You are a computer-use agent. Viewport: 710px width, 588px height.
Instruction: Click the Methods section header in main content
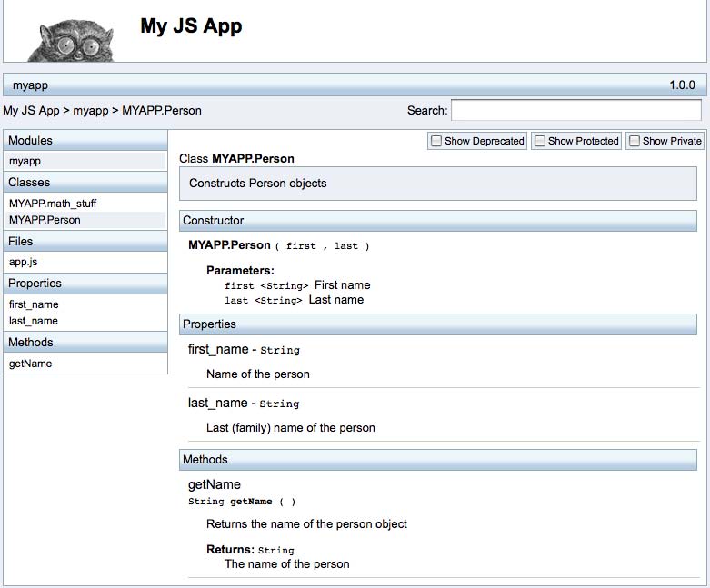(x=437, y=459)
